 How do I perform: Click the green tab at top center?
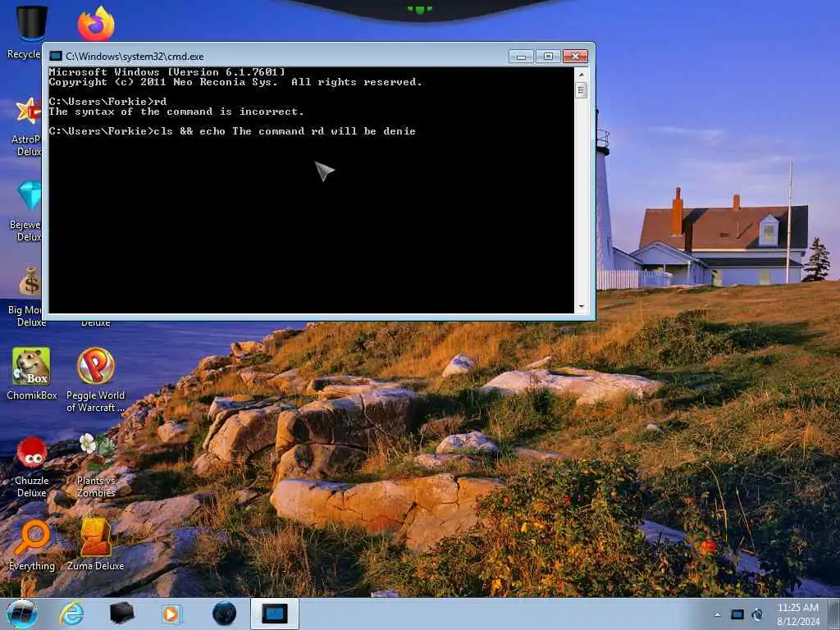pos(419,9)
